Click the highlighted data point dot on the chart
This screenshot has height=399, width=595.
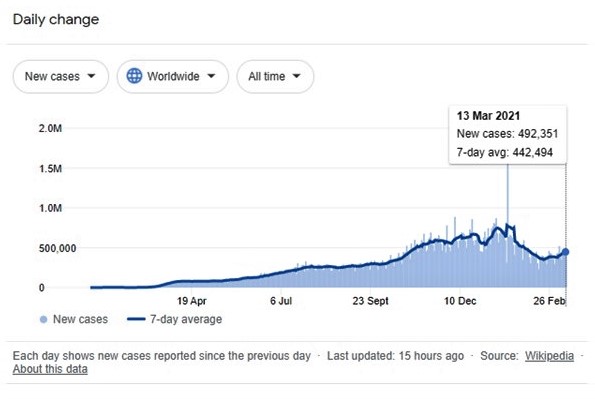point(565,252)
